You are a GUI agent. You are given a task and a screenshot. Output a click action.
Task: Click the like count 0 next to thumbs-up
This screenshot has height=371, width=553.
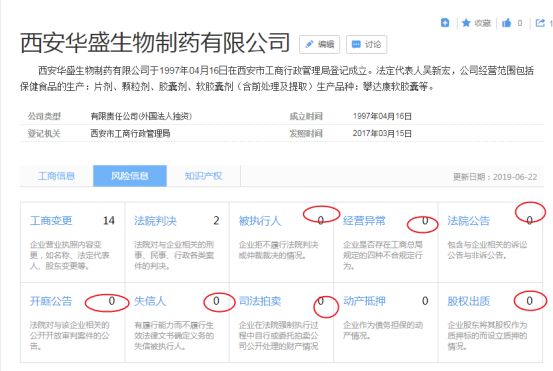point(519,23)
